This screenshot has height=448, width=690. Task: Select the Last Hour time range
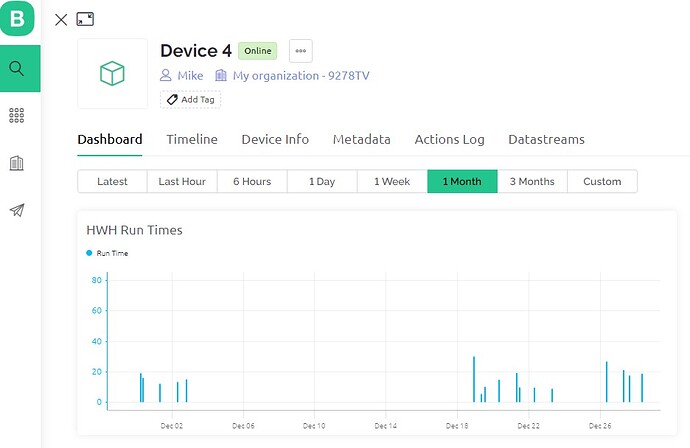pos(182,181)
